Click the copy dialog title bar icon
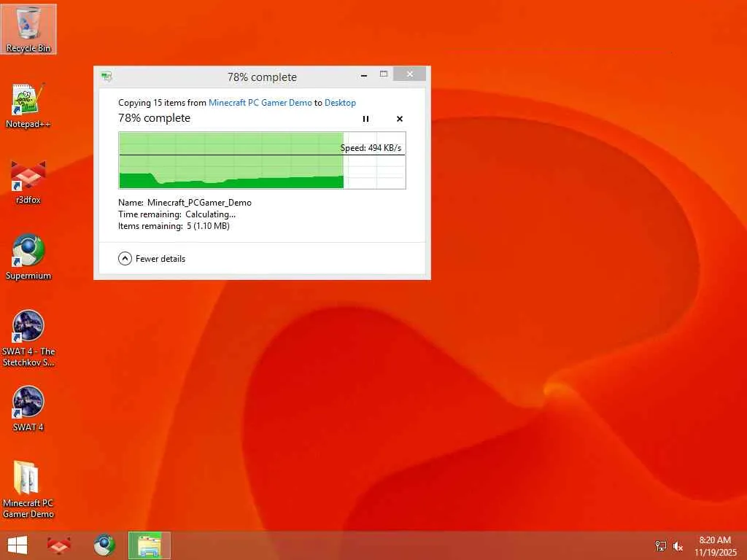747x560 pixels. coord(107,76)
